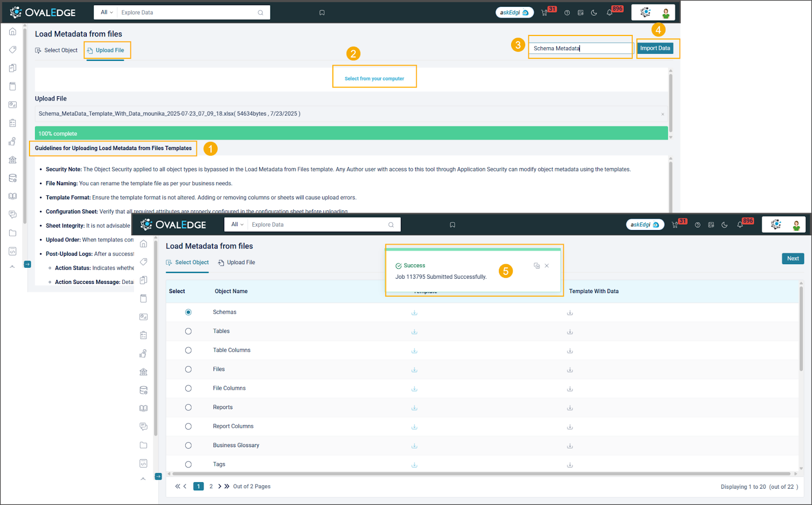This screenshot has width=812, height=505.
Task: Click the bookmark icon in the back window header
Action: click(322, 13)
